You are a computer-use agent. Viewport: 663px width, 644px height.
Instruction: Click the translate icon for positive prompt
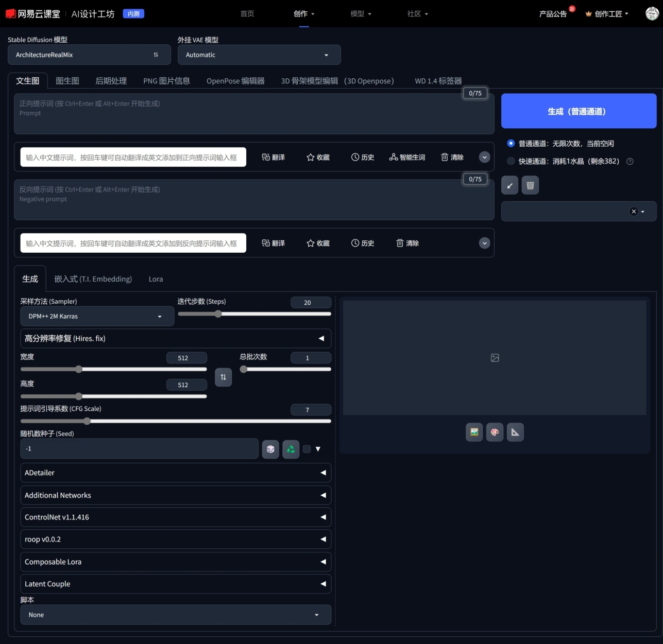(273, 158)
